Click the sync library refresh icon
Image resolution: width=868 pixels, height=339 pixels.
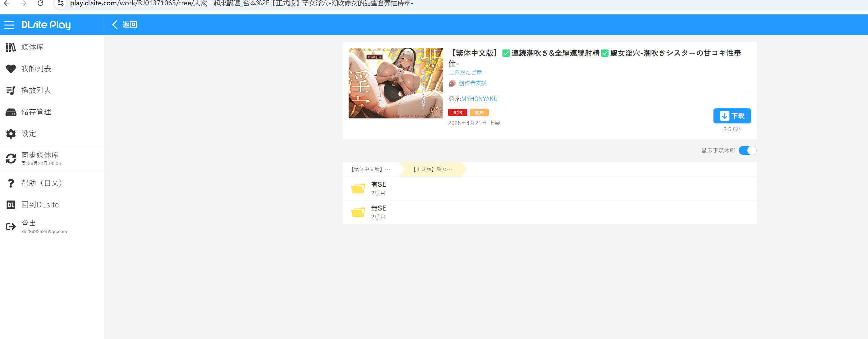tap(11, 159)
